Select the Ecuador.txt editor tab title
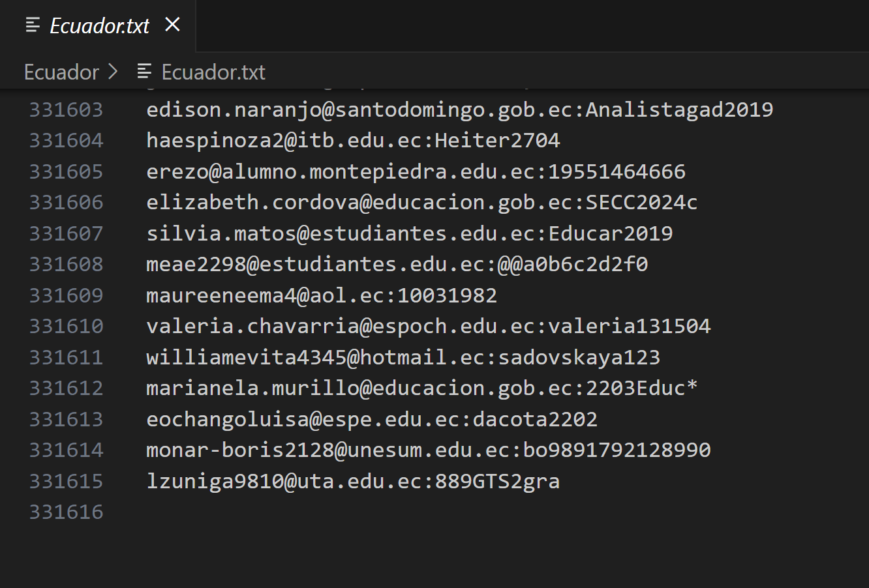 100,25
